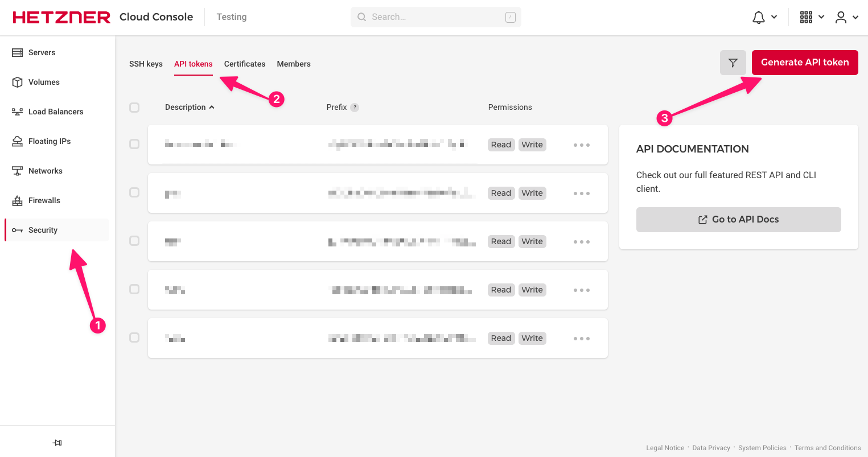Switch to the Certificates tab
This screenshot has width=868, height=457.
pyautogui.click(x=245, y=64)
